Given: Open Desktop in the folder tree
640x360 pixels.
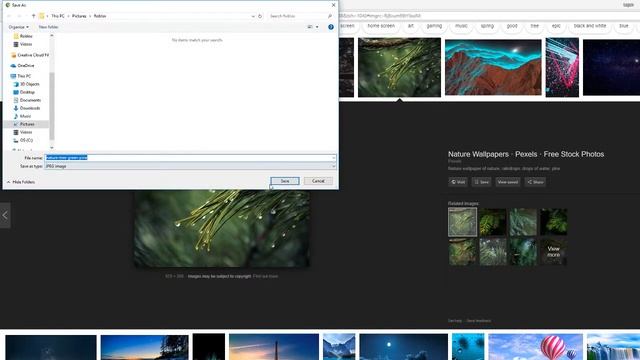Looking at the screenshot, I should (24, 92).
